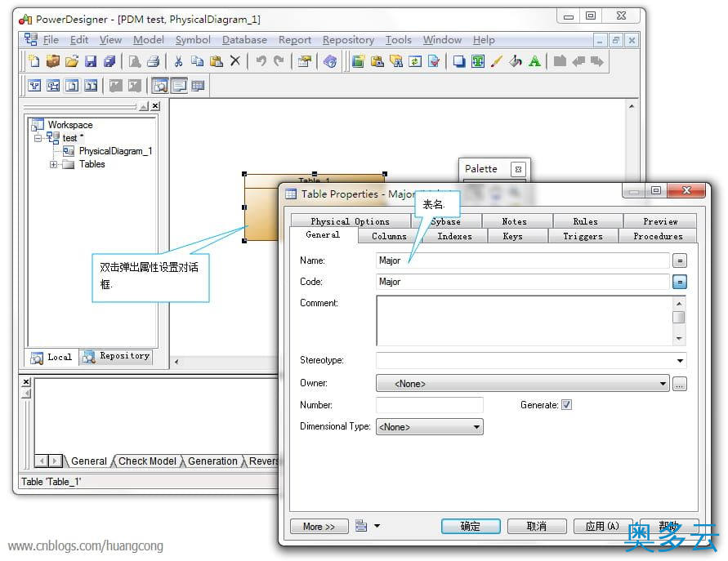
Task: Toggle the Output window toolbar button
Action: click(x=179, y=86)
